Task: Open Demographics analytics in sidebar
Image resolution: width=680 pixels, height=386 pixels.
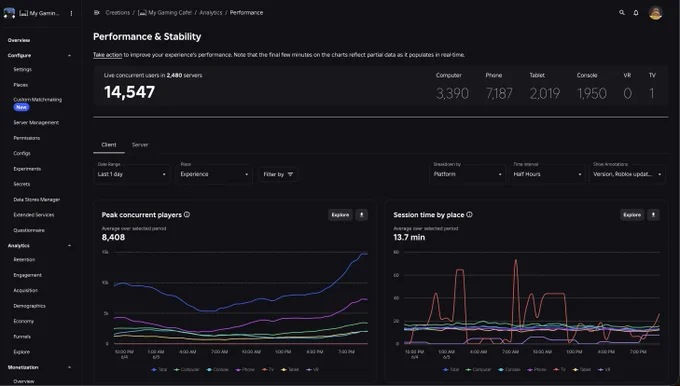Action: pyautogui.click(x=29, y=306)
